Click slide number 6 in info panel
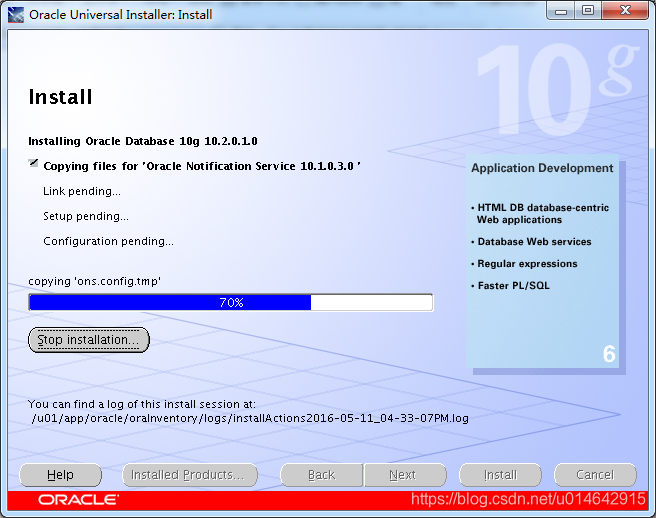Viewport: 656px width, 518px height. 609,354
